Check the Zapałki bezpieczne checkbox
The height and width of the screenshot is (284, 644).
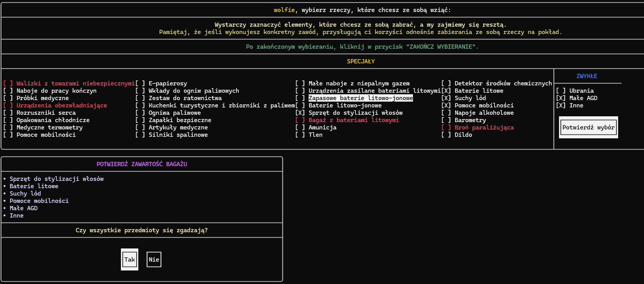140,120
